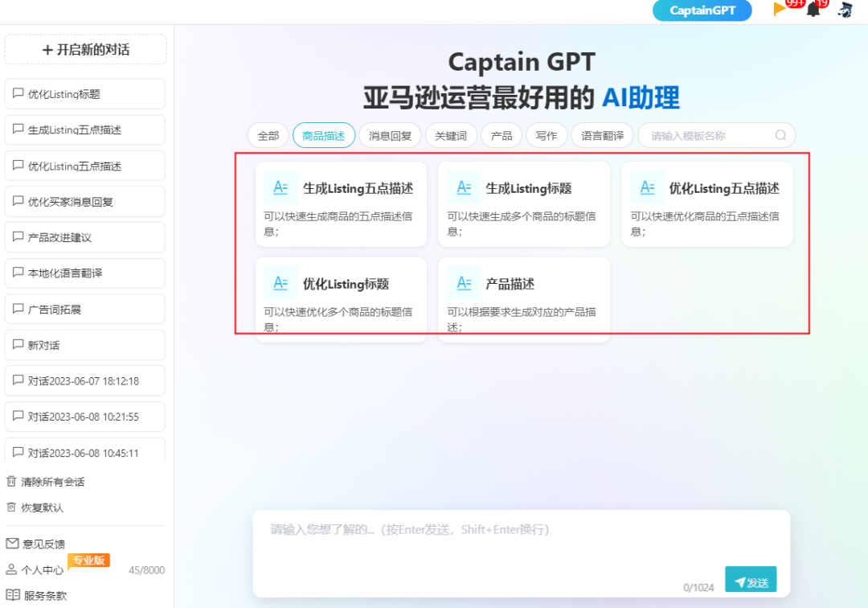Open the 优化Listing标题 template card title
This screenshot has height=608, width=868.
(x=346, y=284)
